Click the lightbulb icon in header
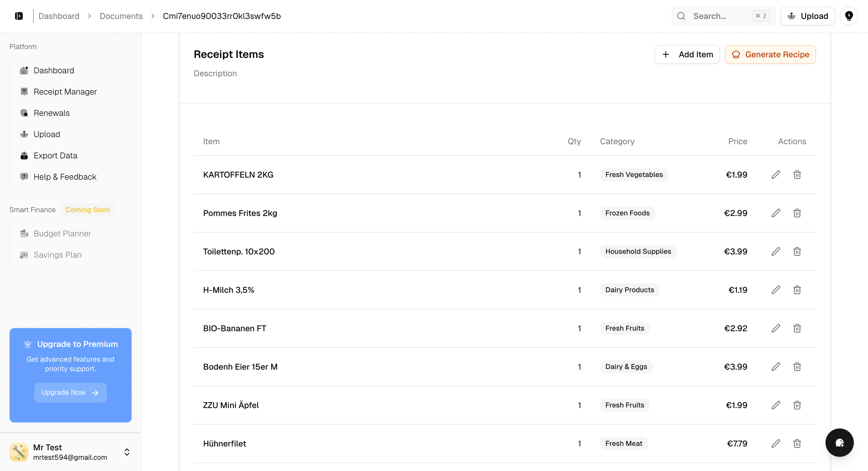This screenshot has height=471, width=868. click(849, 16)
